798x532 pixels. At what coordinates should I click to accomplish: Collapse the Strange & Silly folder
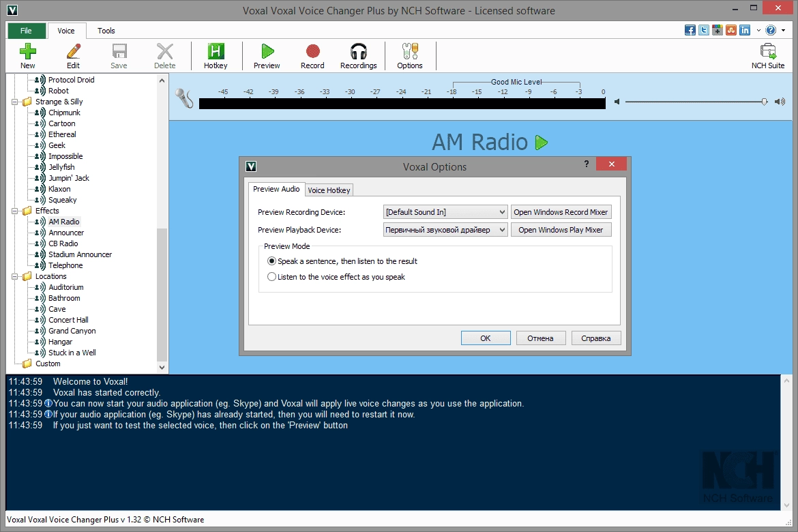[x=15, y=102]
